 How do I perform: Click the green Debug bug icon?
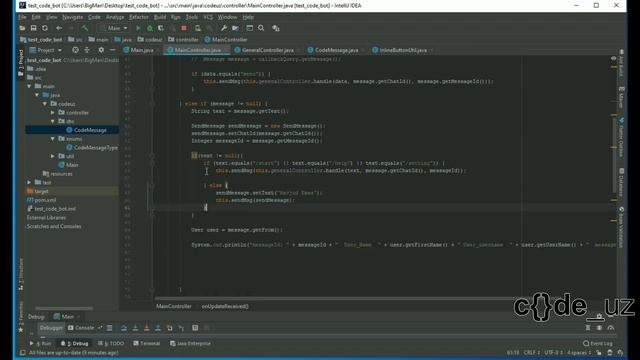(150, 28)
